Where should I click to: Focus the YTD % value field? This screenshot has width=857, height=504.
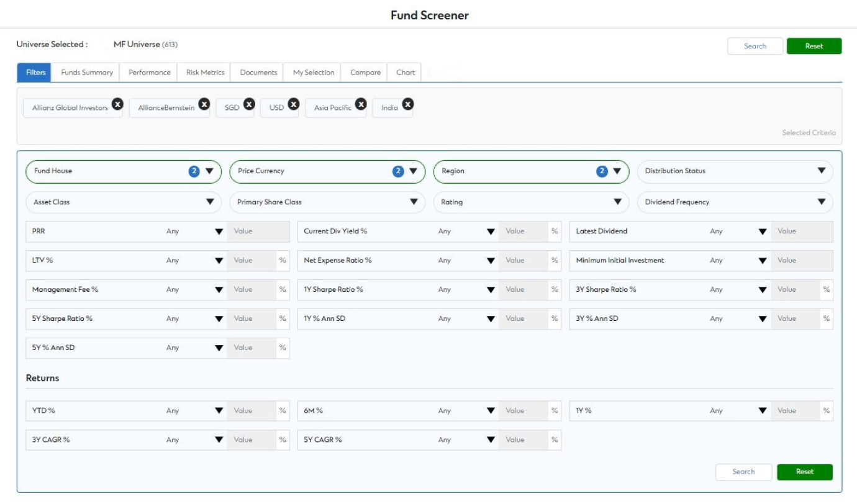[x=252, y=411]
